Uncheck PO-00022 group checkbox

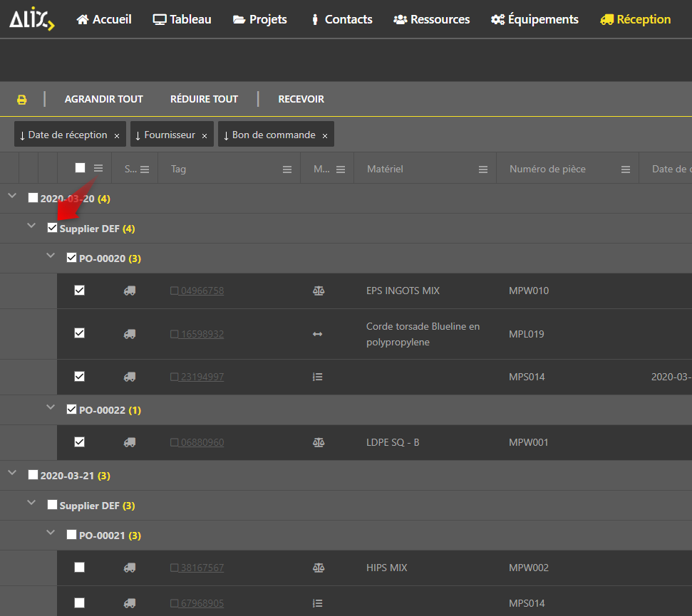point(71,409)
